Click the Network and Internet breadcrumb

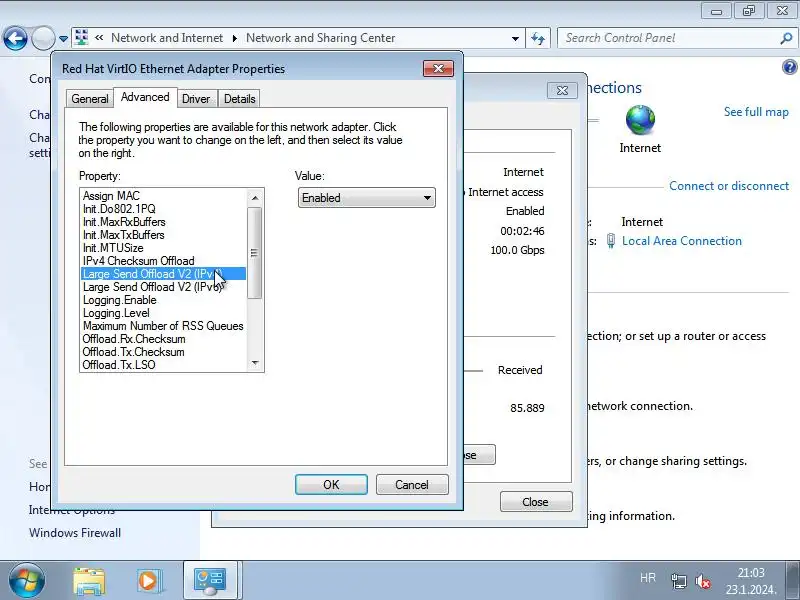(167, 38)
